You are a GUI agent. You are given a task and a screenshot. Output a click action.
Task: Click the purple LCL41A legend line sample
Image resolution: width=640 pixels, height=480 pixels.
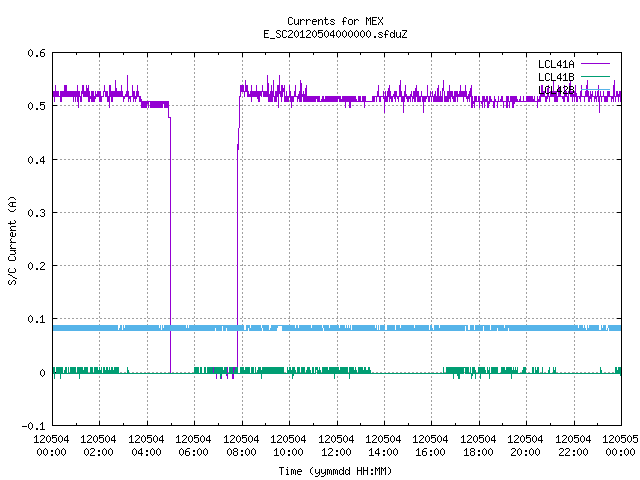(x=595, y=64)
